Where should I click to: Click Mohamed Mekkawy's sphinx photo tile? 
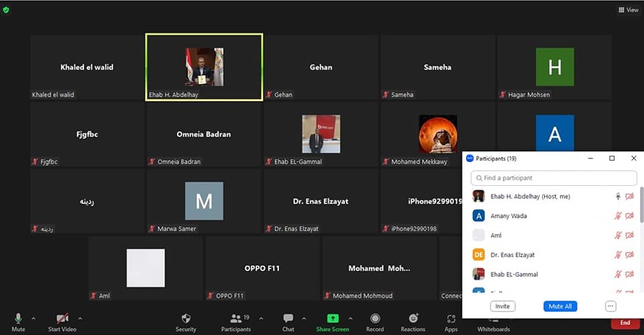[438, 134]
